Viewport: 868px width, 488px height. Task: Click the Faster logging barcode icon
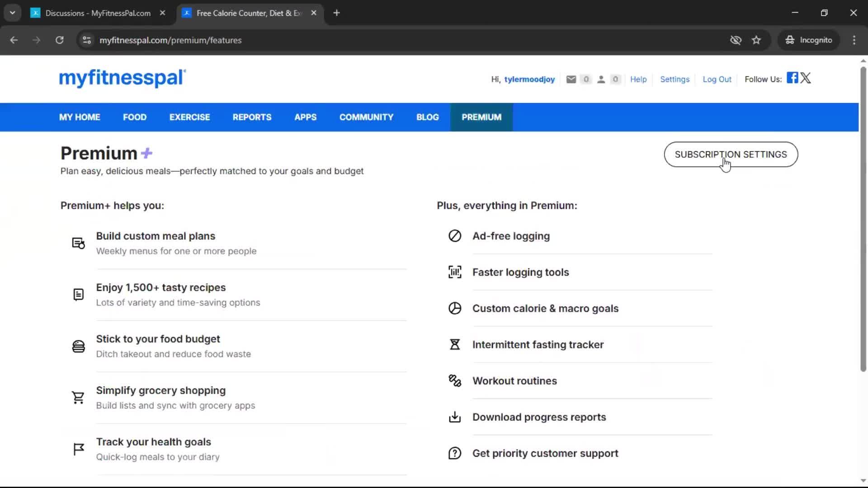(455, 272)
